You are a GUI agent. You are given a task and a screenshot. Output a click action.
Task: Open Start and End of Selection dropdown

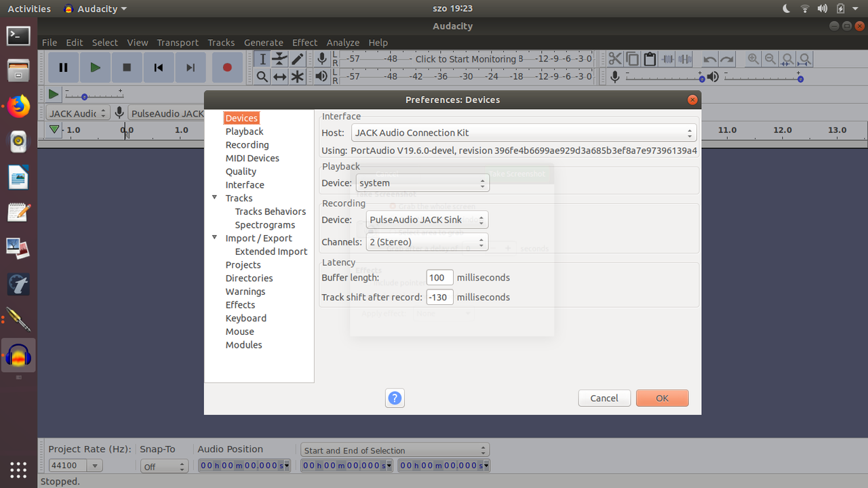[395, 450]
